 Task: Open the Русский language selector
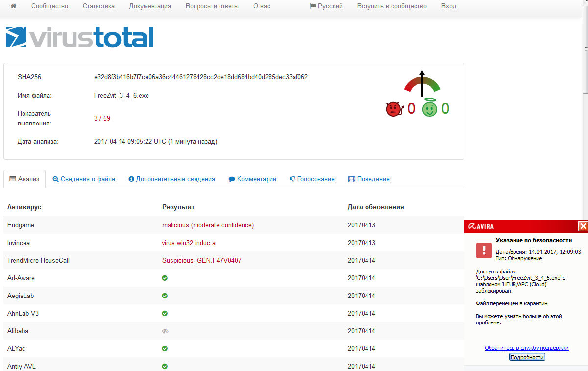326,6
